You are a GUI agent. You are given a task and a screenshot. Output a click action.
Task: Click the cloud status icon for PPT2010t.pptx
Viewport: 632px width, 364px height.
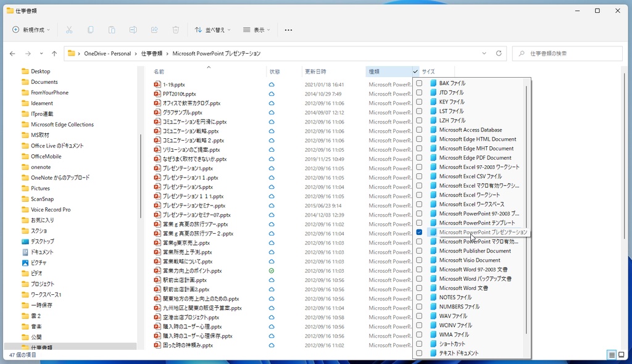272,94
